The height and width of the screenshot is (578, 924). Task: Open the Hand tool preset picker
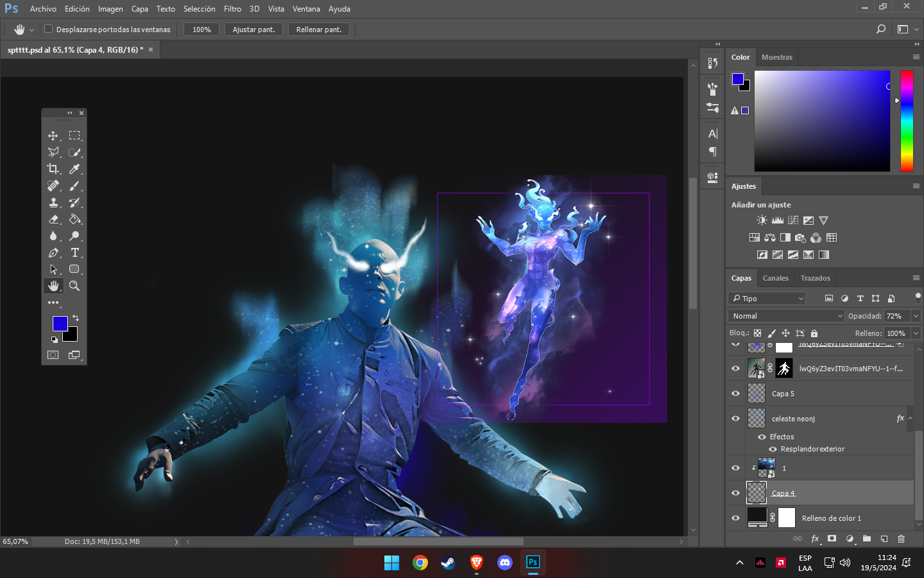coord(31,30)
